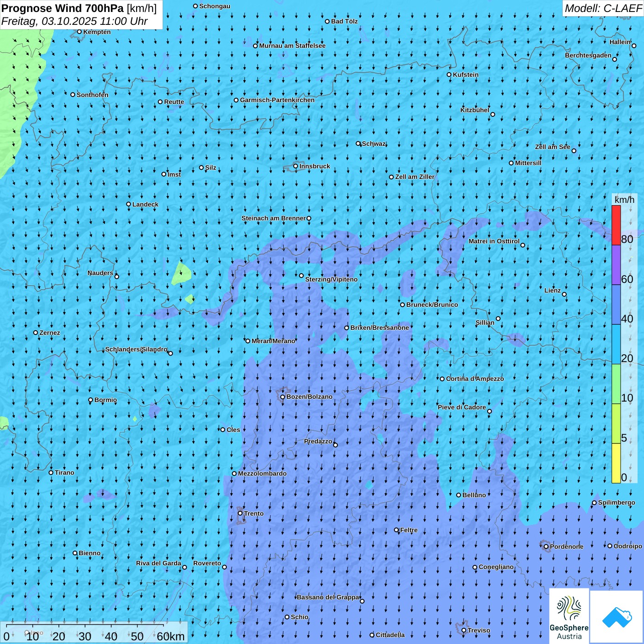Select the 'Zell am See' label

pyautogui.click(x=552, y=147)
